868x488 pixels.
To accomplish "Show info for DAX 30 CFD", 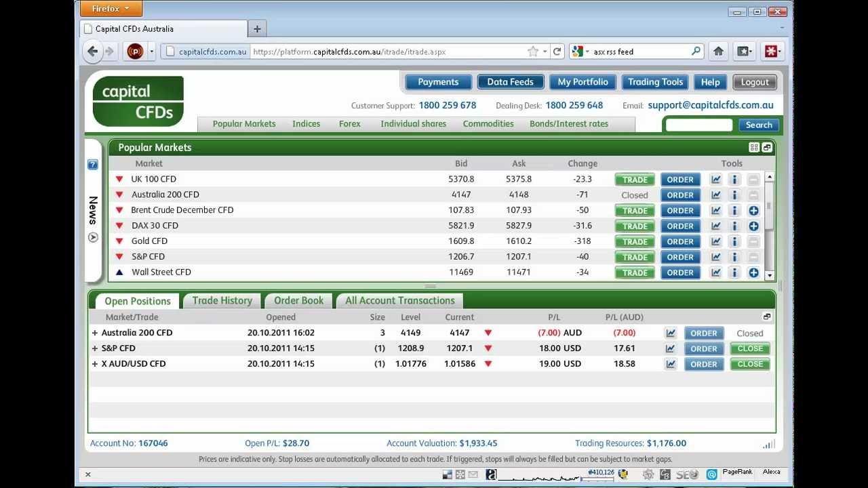I will [x=734, y=226].
